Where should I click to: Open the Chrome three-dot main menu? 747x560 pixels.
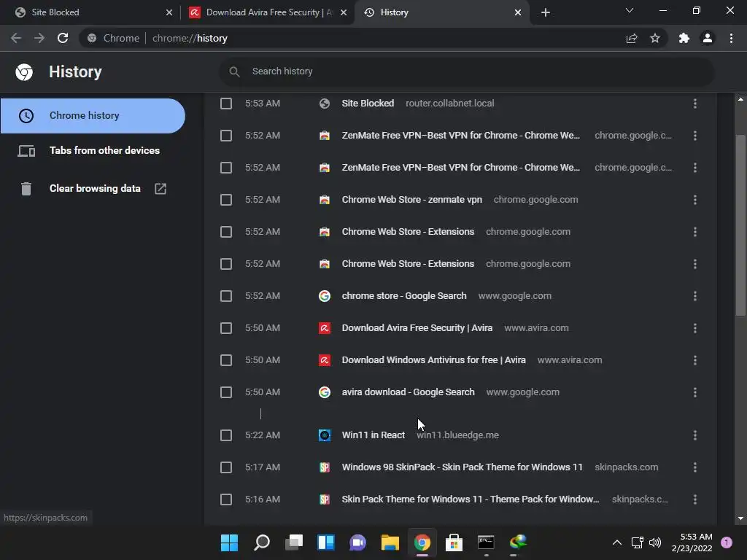(x=731, y=38)
